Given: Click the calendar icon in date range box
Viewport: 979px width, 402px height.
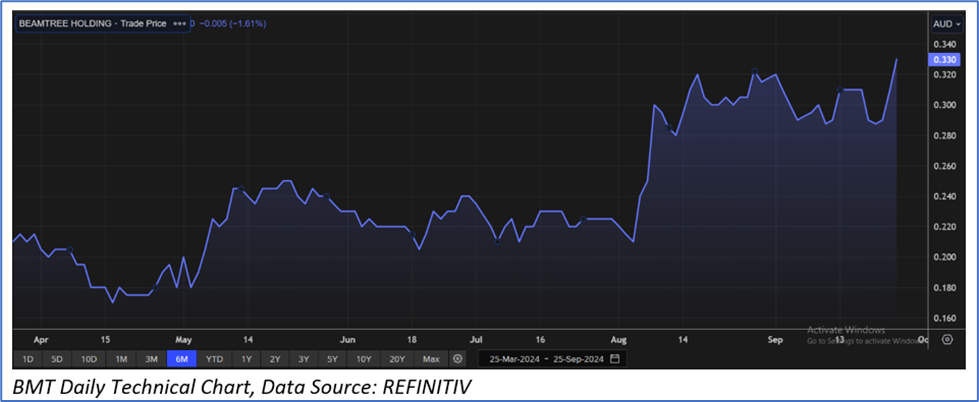Looking at the screenshot, I should coord(615,358).
